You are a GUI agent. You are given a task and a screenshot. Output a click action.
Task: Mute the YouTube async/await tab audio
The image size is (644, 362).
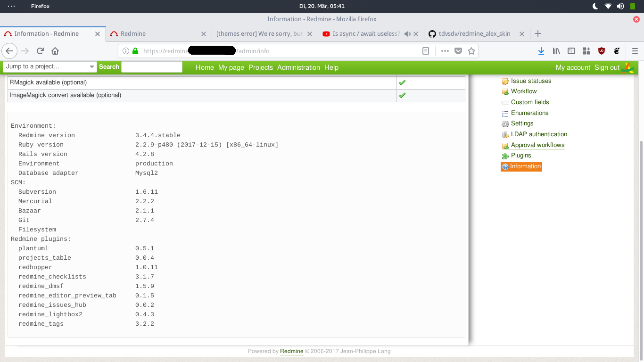pyautogui.click(x=407, y=34)
